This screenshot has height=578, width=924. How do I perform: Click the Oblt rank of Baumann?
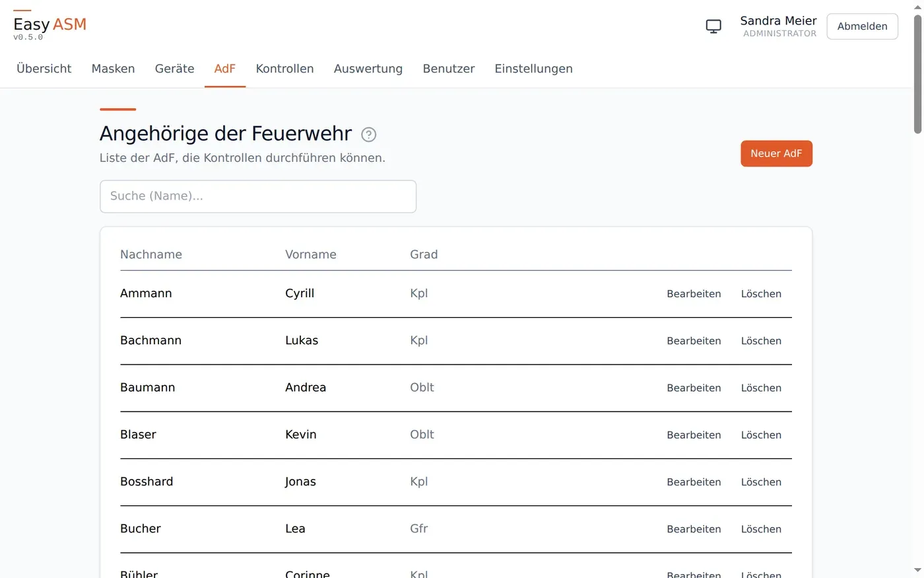[422, 387]
